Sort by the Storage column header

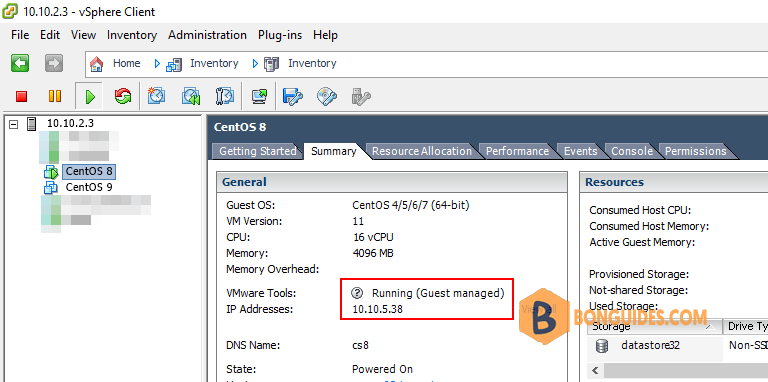[655, 327]
